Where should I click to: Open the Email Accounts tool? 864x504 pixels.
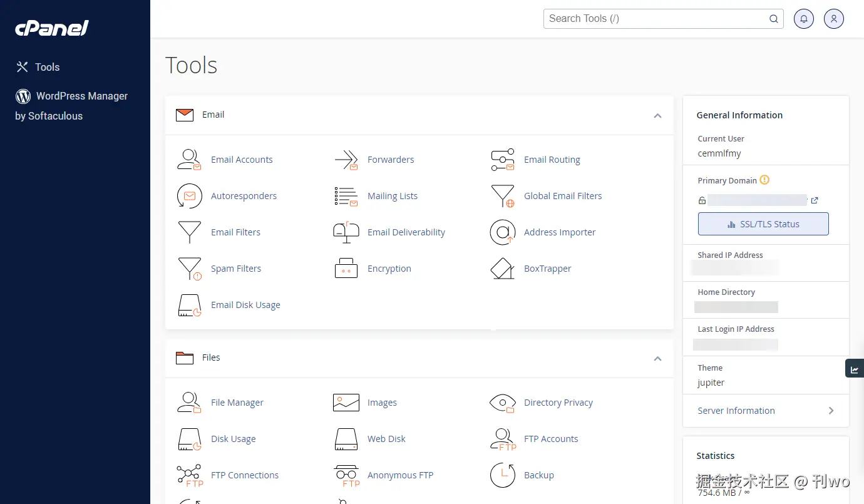pos(242,160)
